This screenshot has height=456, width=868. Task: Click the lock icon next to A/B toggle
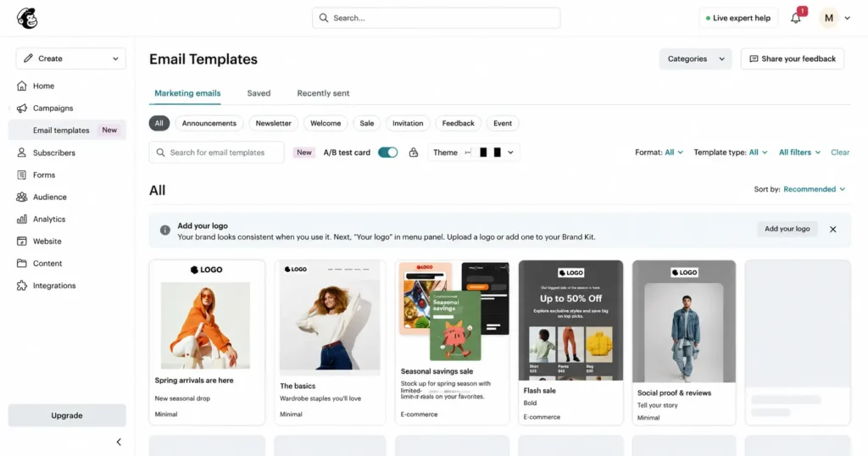pyautogui.click(x=414, y=153)
